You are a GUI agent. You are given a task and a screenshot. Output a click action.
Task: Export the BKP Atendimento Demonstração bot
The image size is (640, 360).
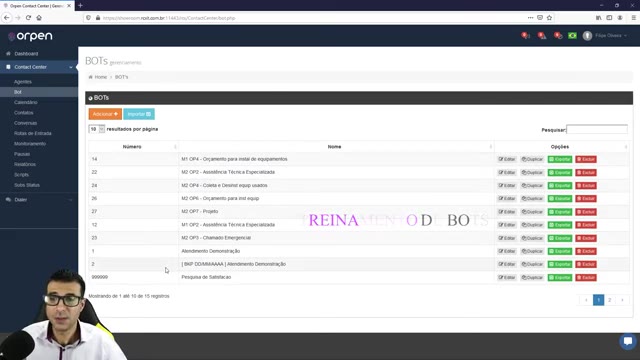tap(560, 264)
